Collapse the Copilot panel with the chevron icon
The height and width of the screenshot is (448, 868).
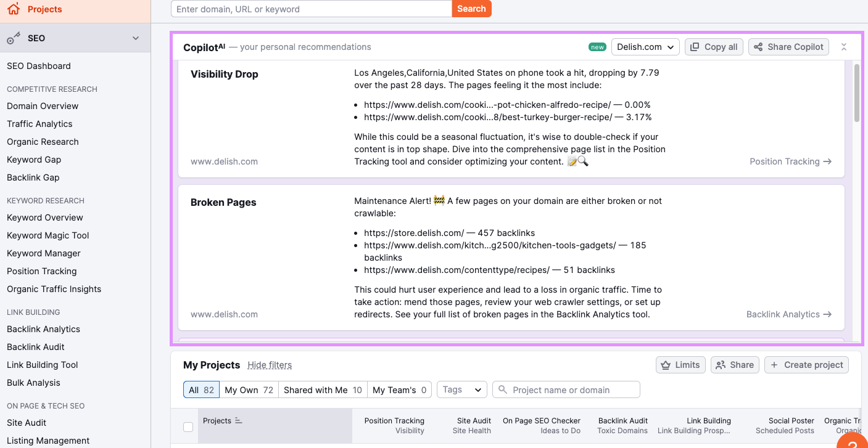click(x=844, y=47)
